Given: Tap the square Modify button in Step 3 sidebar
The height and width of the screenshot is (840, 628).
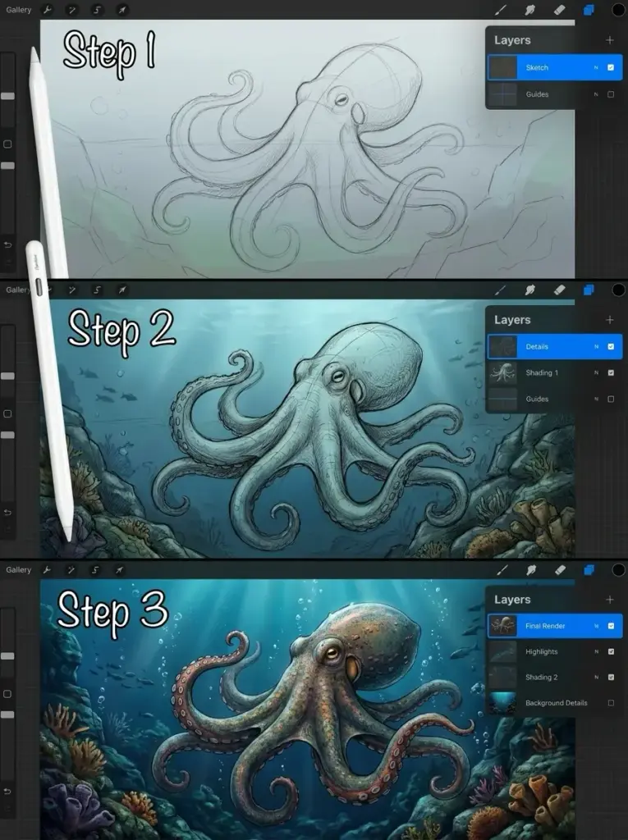Looking at the screenshot, I should point(7,694).
